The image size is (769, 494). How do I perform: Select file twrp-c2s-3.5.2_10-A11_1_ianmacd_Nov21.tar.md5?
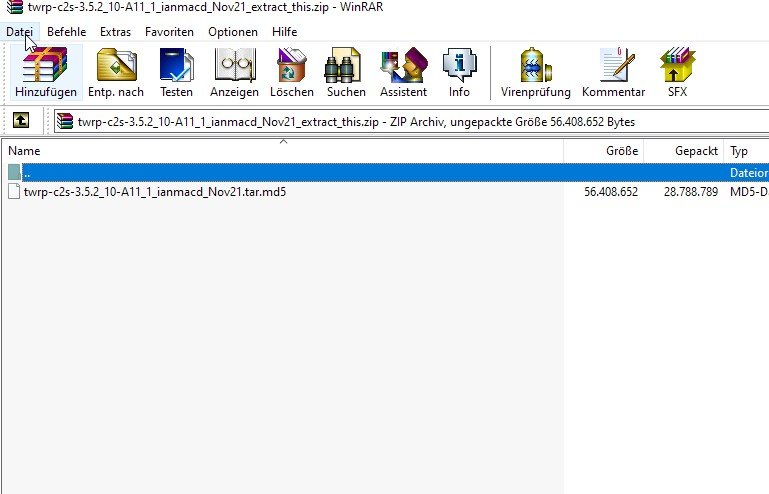[155, 191]
